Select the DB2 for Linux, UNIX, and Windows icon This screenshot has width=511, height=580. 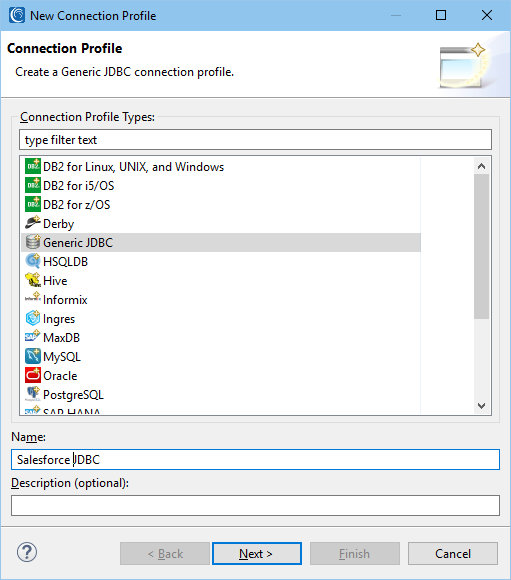pyautogui.click(x=33, y=166)
